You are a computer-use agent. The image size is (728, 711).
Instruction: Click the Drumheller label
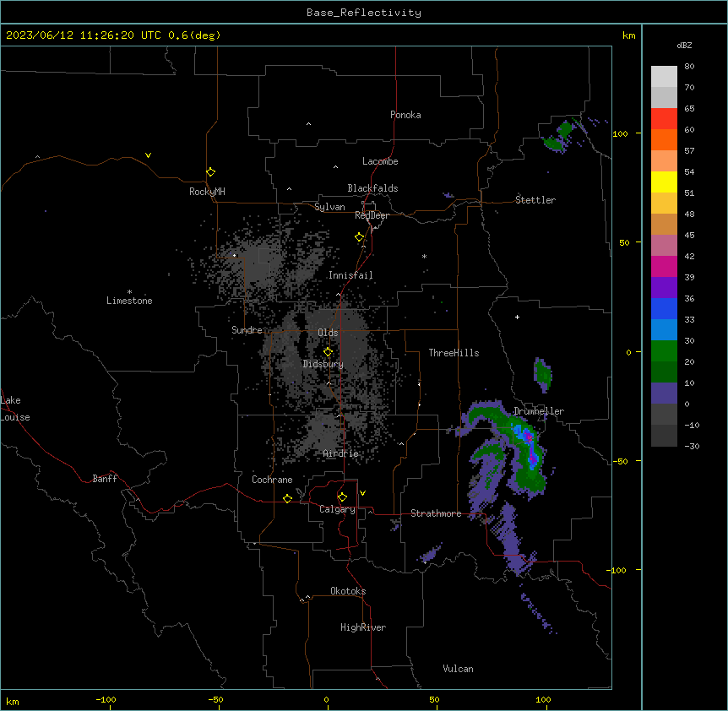[539, 411]
